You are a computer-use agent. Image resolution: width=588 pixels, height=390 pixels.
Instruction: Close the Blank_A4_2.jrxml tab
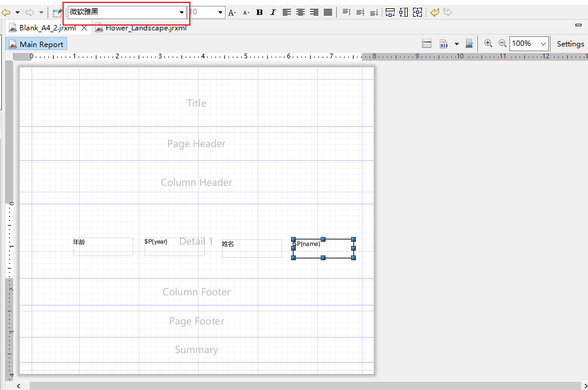(x=85, y=28)
